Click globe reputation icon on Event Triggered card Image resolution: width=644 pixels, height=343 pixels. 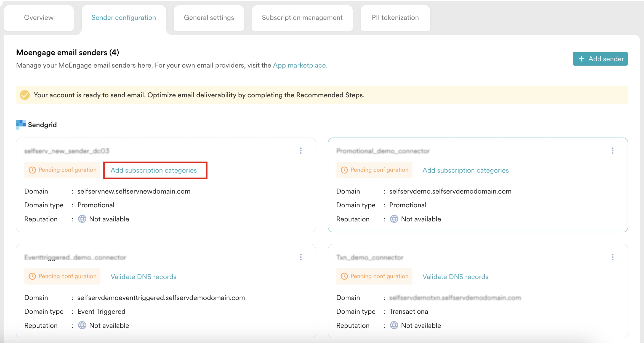pos(82,325)
